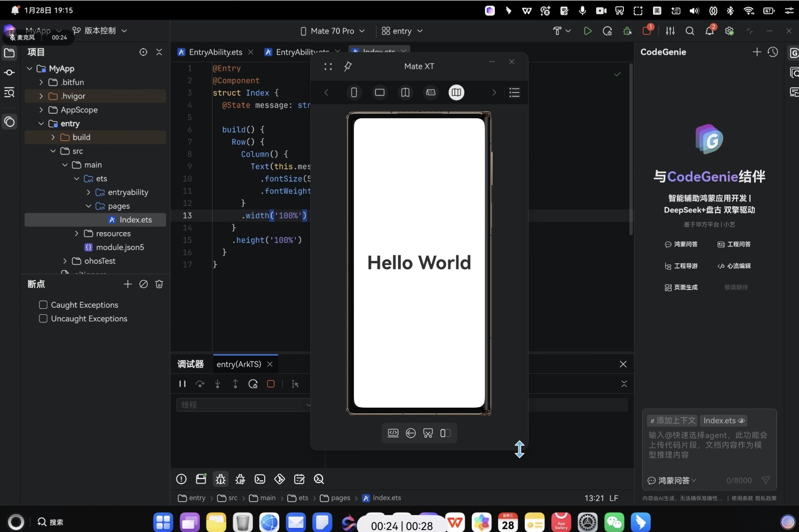
Task: Toggle eye icon on Index.ets context
Action: [x=742, y=421]
